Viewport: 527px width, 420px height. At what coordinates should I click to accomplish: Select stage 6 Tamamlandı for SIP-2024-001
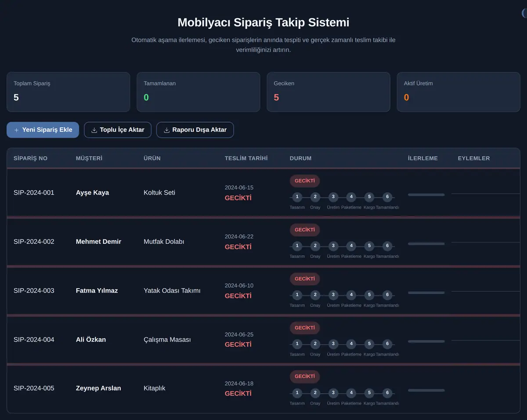point(387,197)
